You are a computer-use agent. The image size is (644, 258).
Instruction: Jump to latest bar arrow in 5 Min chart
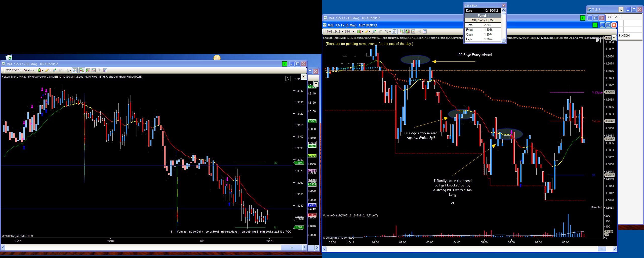[x=598, y=40]
